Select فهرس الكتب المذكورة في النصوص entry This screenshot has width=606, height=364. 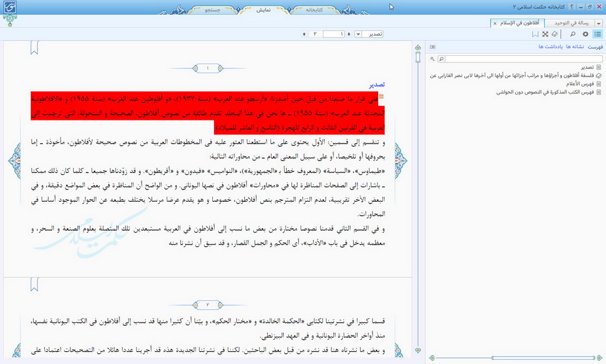pyautogui.click(x=545, y=92)
